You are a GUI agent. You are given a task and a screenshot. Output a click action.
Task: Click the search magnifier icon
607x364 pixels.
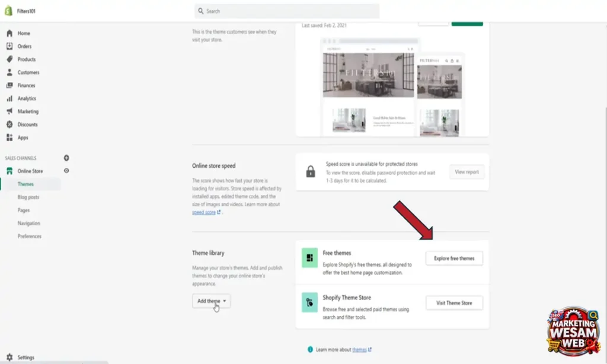200,11
